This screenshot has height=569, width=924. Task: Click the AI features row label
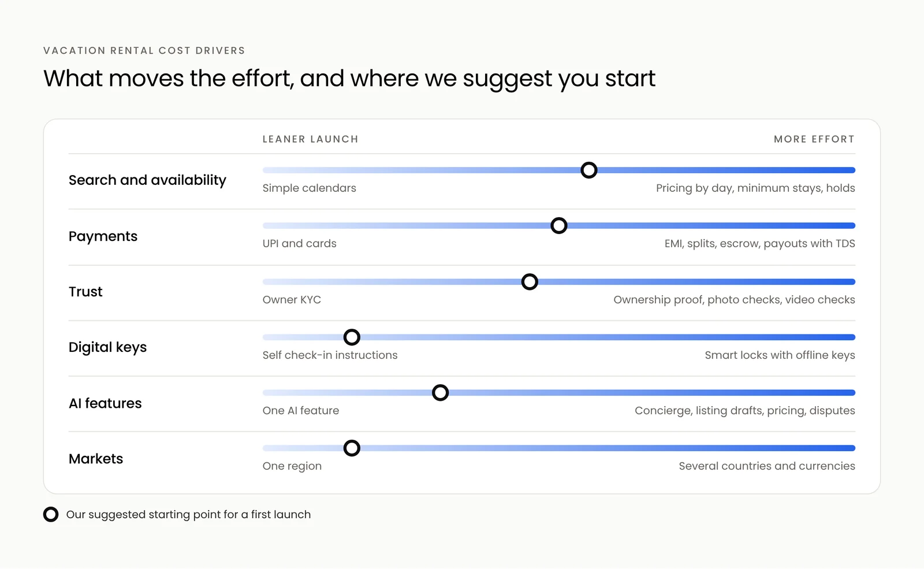pos(105,403)
